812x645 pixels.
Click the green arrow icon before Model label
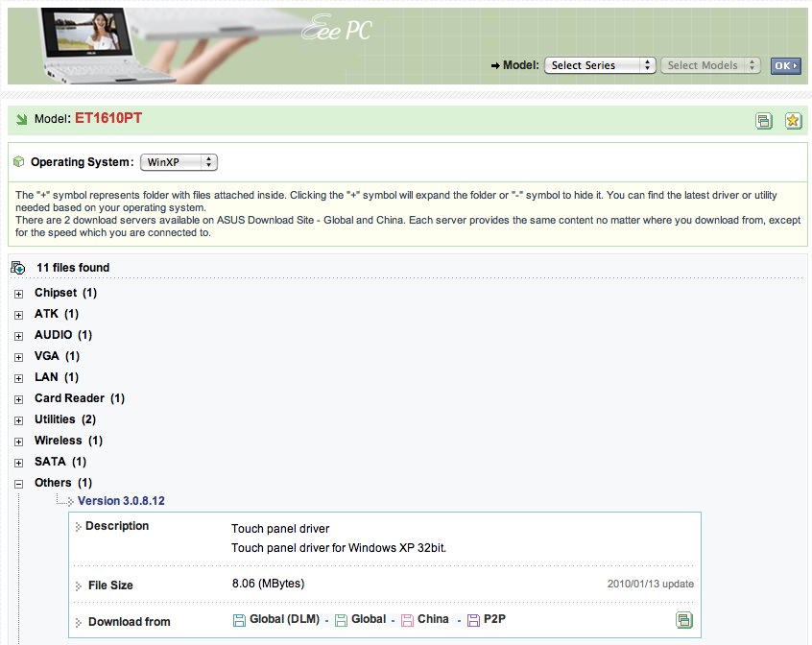click(x=21, y=120)
